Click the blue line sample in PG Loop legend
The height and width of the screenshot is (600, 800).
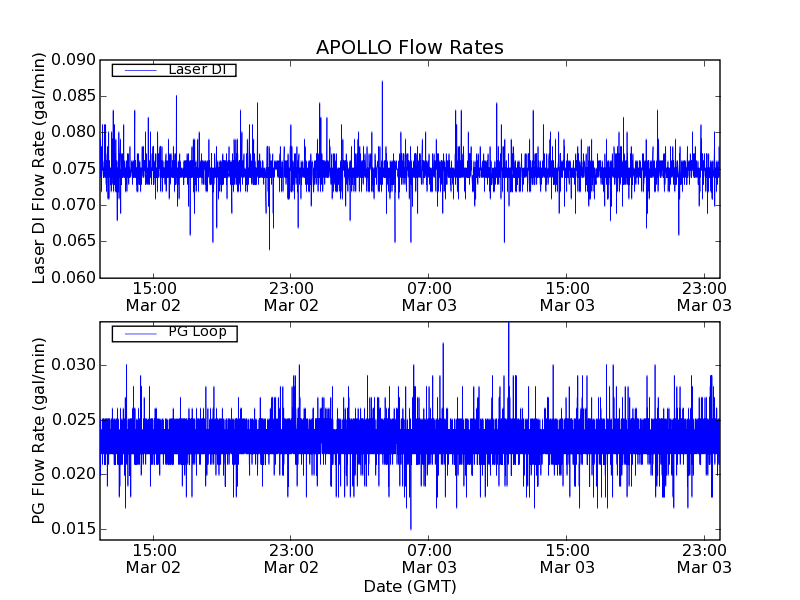point(138,332)
